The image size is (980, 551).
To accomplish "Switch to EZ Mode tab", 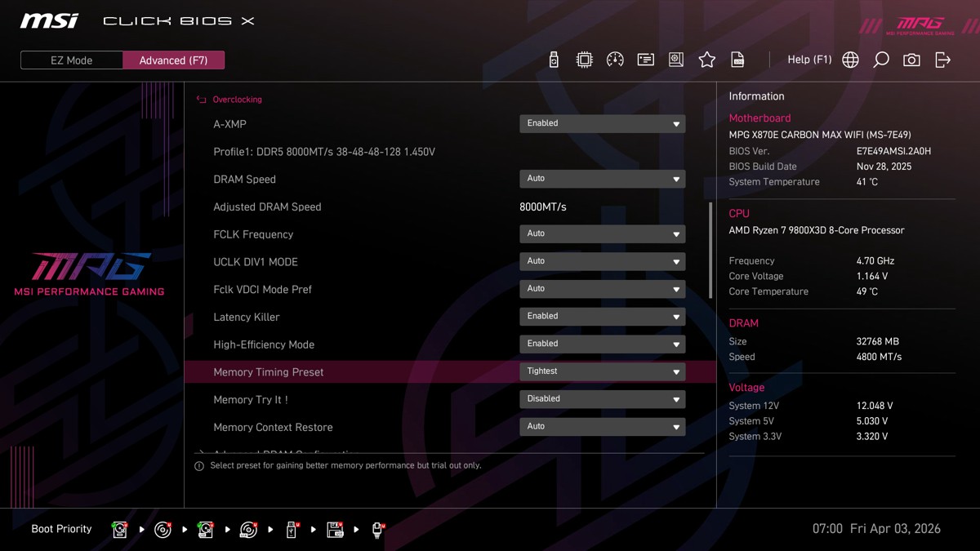I will (72, 60).
